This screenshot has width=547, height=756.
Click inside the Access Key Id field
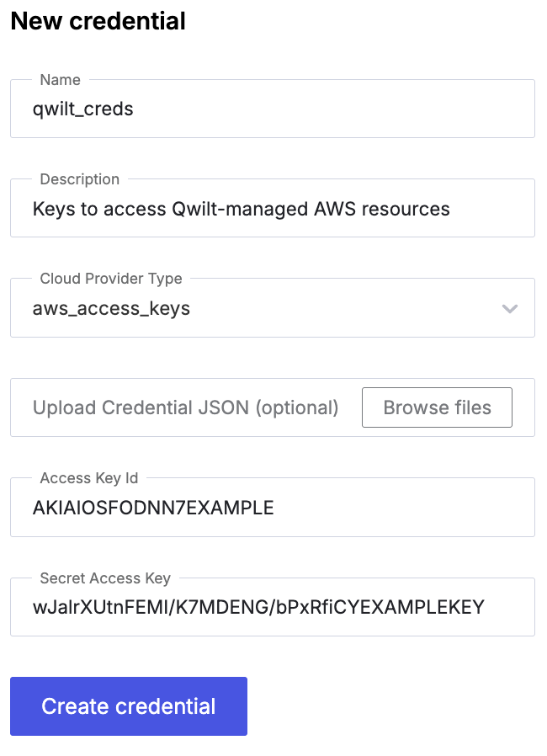coord(252,507)
